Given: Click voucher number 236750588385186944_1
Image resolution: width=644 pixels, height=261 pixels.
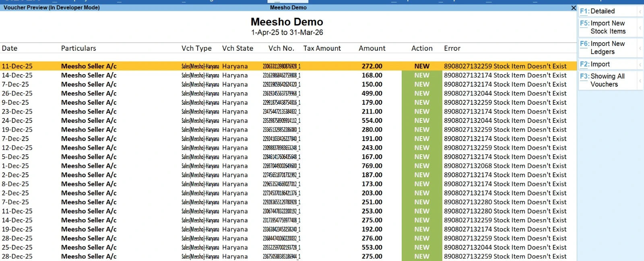Looking at the screenshot, I should pos(282,257).
